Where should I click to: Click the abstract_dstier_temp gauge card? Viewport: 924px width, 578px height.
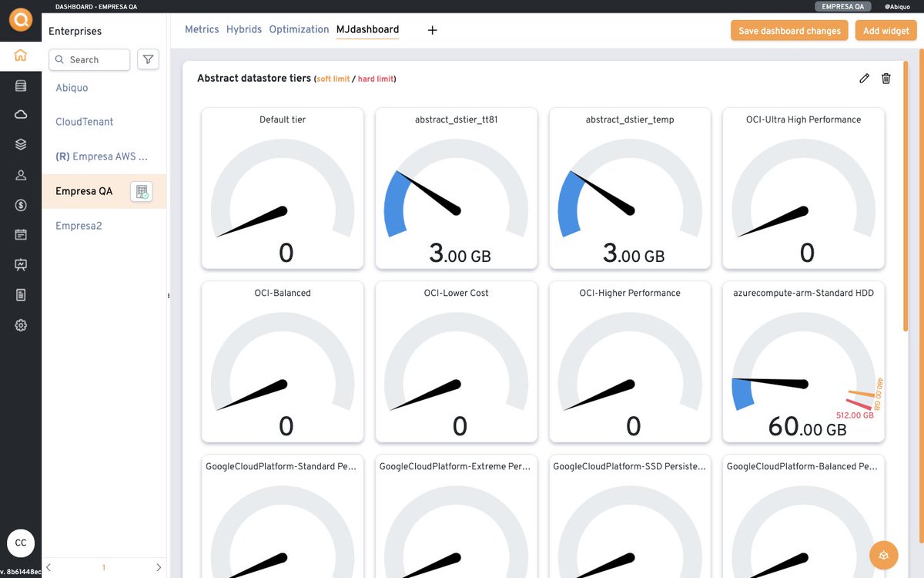click(630, 188)
